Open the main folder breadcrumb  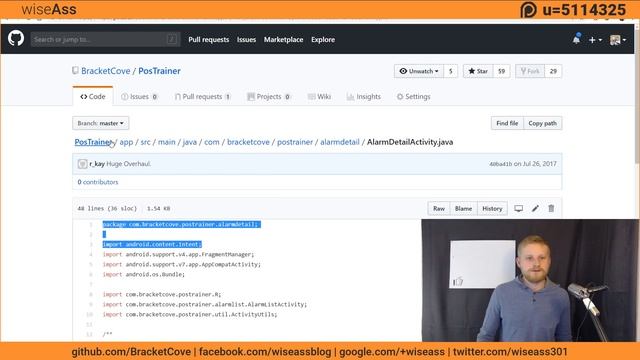point(167,142)
